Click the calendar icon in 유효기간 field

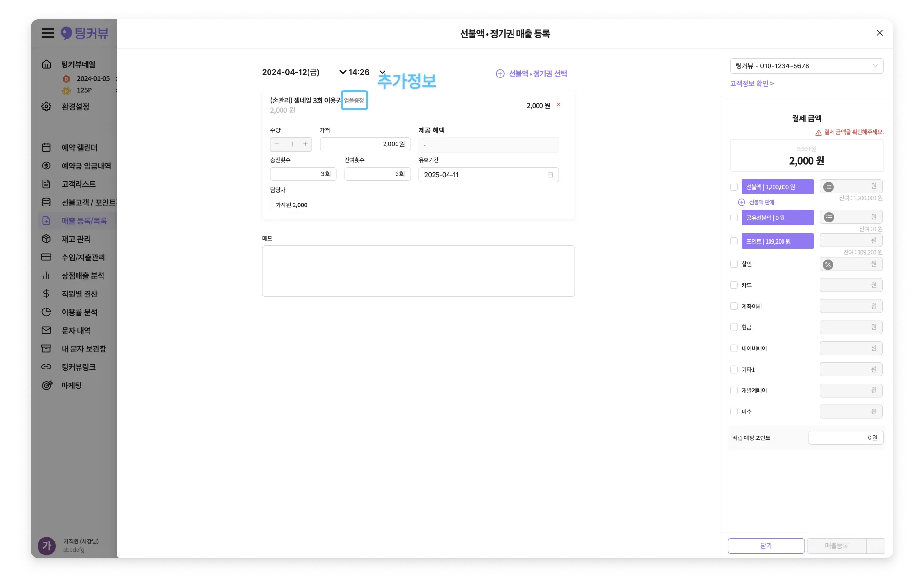550,175
